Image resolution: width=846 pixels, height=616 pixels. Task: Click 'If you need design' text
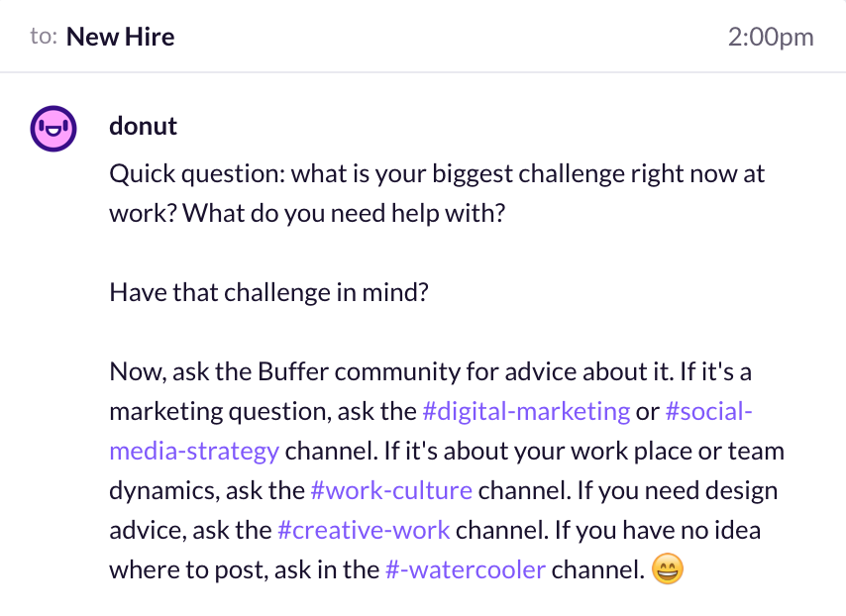pyautogui.click(x=678, y=490)
